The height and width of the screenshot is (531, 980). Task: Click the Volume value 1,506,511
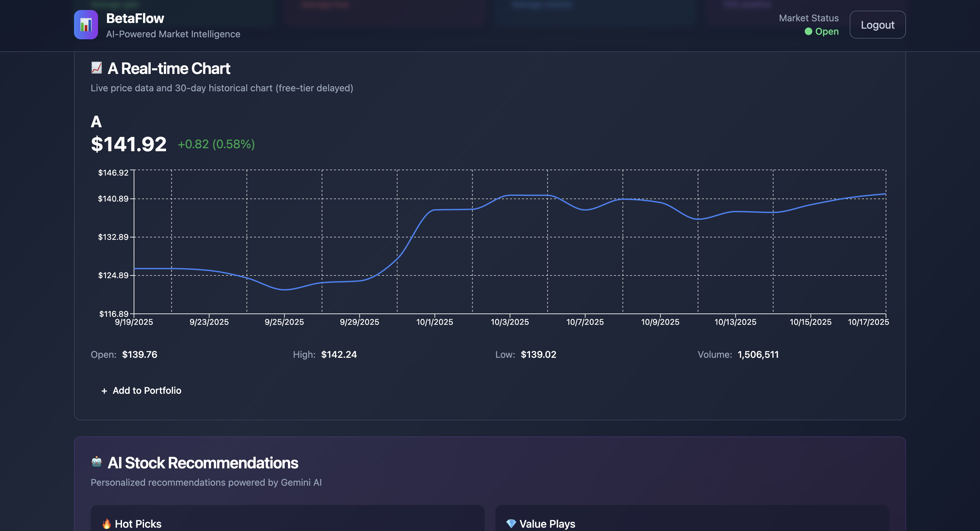(x=758, y=354)
